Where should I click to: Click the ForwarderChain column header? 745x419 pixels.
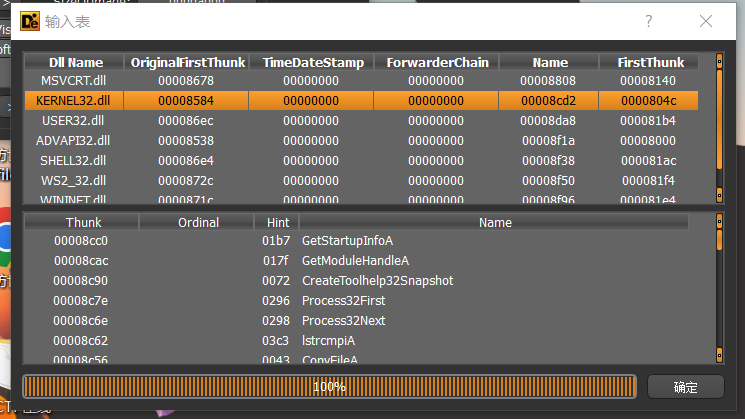pyautogui.click(x=436, y=62)
